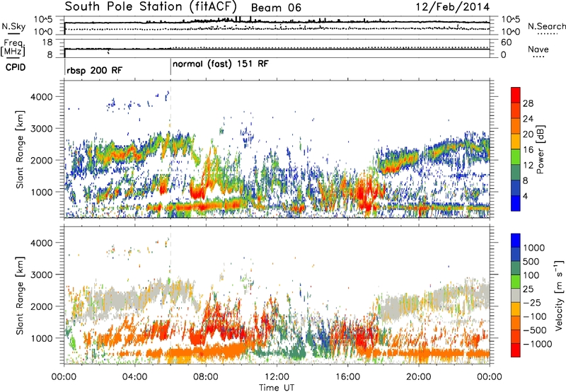Click the 'South Pole Station (fitACF)' title
Image resolution: width=566 pixels, height=392 pixels.
[151, 6]
